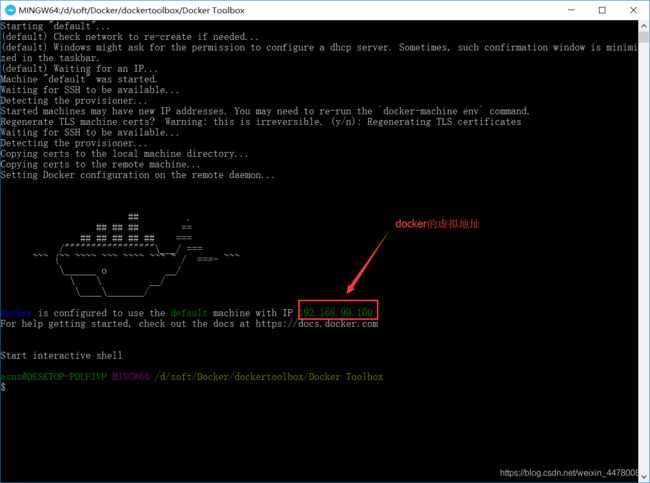Click the scrollbar down arrow
Image resolution: width=650 pixels, height=483 pixels.
[644, 476]
